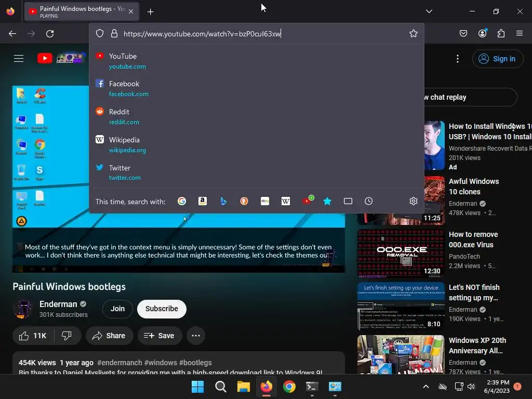The image size is (532, 399).
Task: Open Google Chrome from taskbar
Action: (289, 387)
